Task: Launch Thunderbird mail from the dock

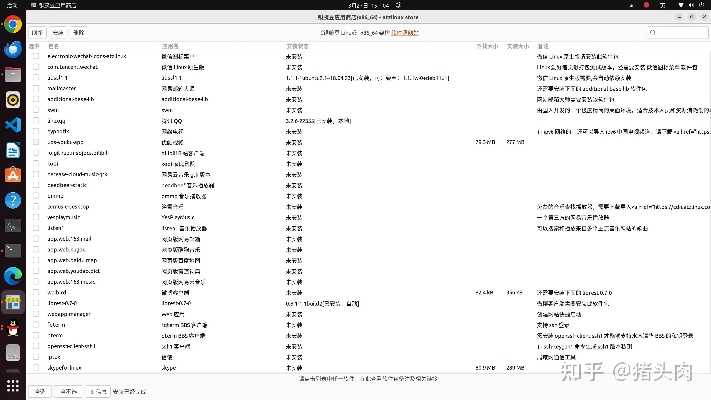Action: pyautogui.click(x=13, y=49)
